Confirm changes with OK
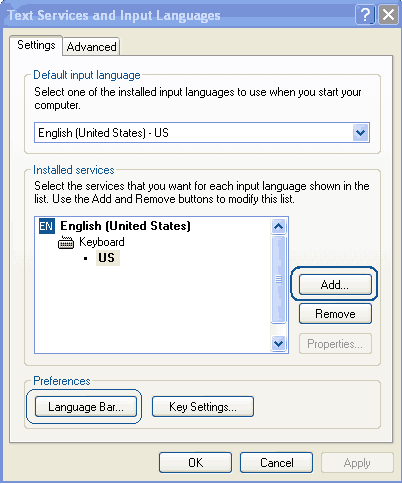The width and height of the screenshot is (402, 484). point(195,463)
